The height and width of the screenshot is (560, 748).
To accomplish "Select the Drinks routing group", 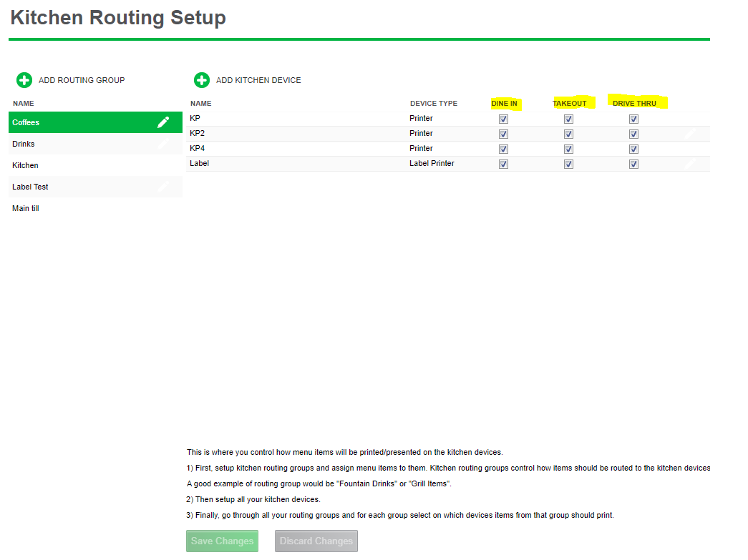I will tap(24, 144).
